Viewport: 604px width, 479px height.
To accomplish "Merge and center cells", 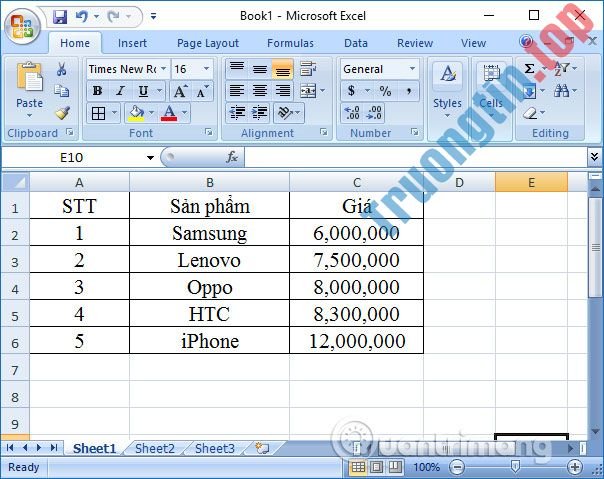I will [308, 91].
